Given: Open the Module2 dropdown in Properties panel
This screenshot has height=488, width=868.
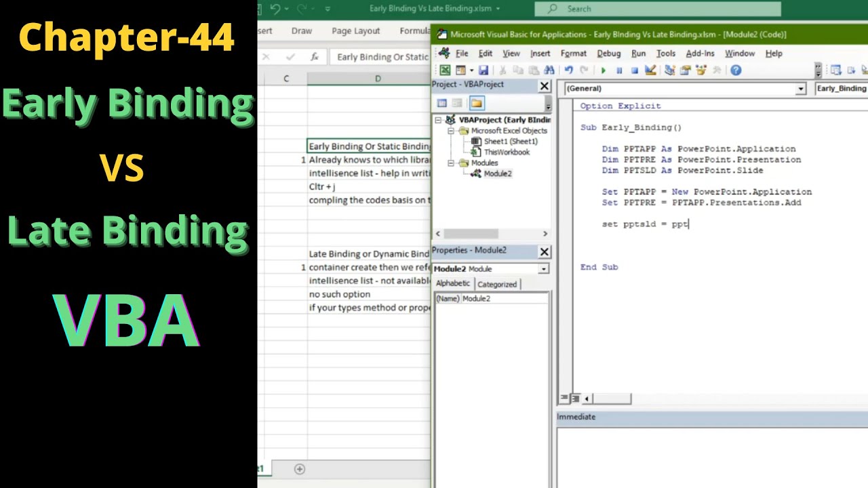Looking at the screenshot, I should coord(543,269).
